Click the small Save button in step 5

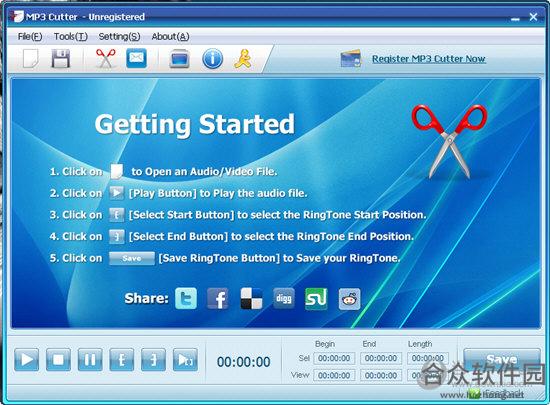pyautogui.click(x=132, y=258)
